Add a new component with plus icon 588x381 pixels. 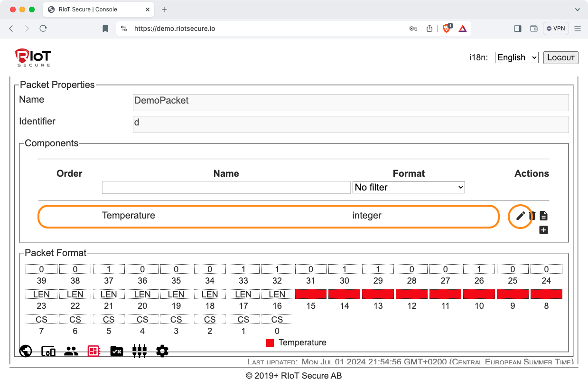[x=544, y=230]
